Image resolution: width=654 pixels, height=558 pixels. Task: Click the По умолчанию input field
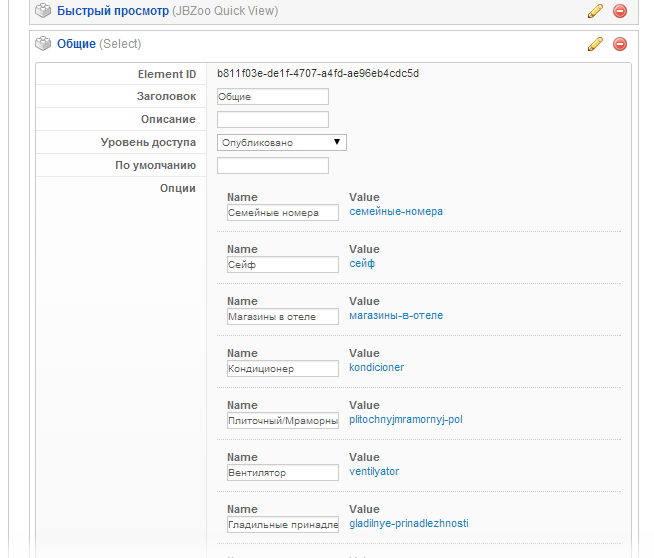(272, 166)
